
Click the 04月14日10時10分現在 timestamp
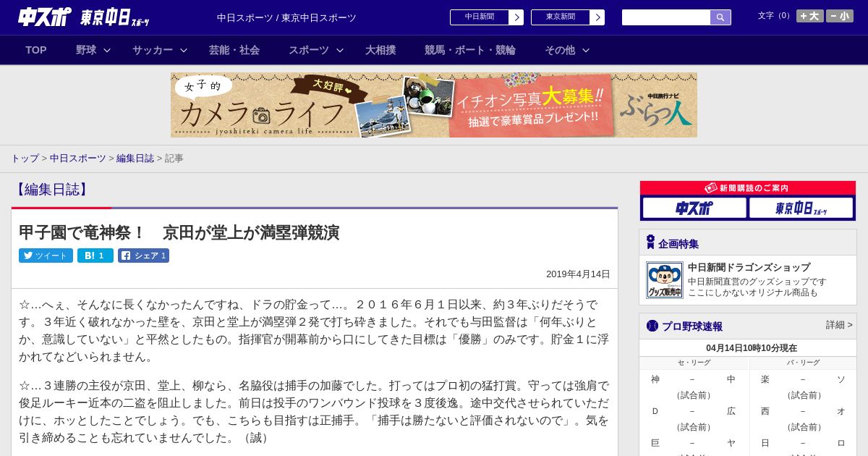(752, 347)
